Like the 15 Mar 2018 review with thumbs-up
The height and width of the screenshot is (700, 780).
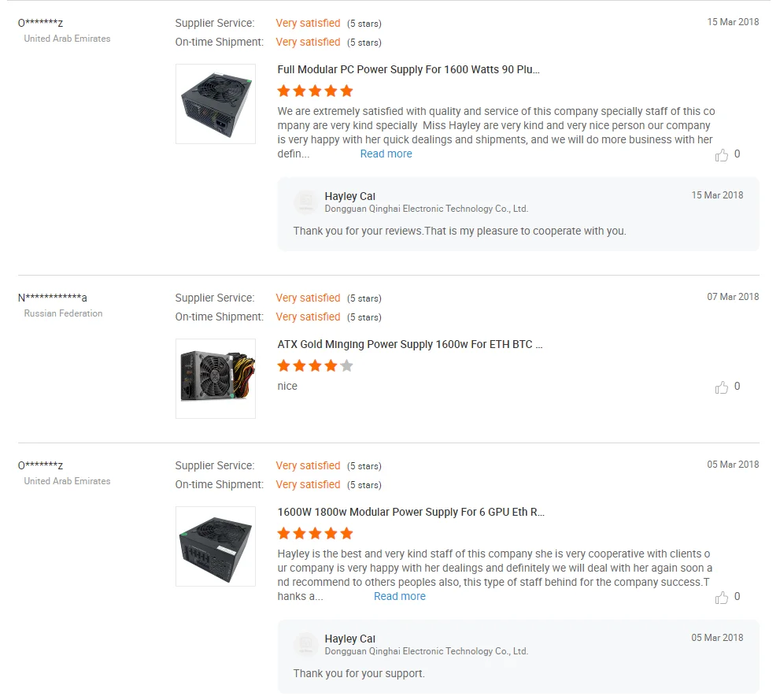(x=722, y=155)
